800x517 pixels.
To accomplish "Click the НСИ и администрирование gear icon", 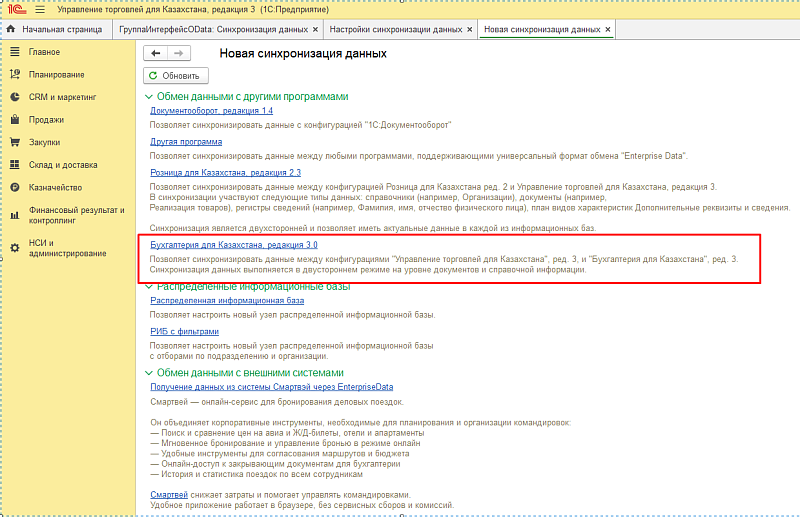I will (x=15, y=248).
